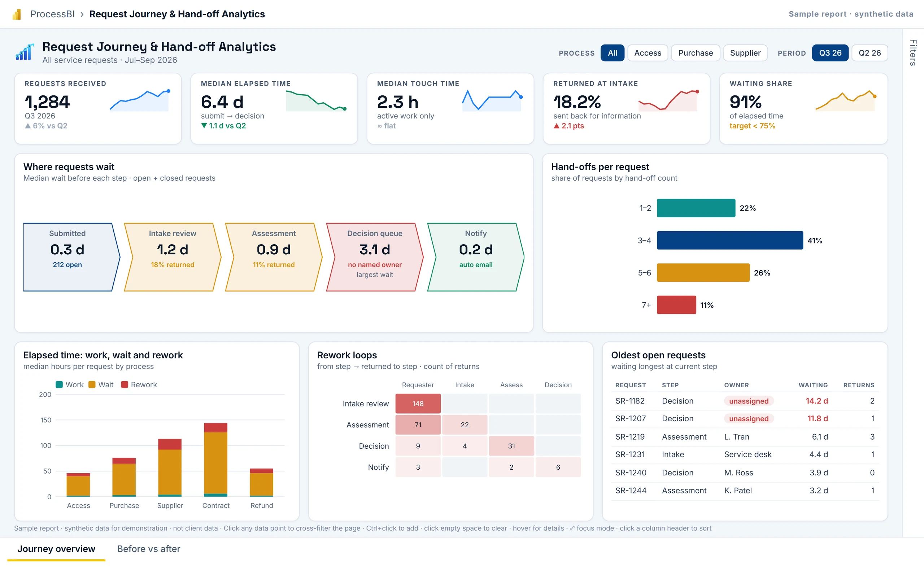The width and height of the screenshot is (924, 578).
Task: Select the blue 3–4 hand-offs bar
Action: coord(730,241)
